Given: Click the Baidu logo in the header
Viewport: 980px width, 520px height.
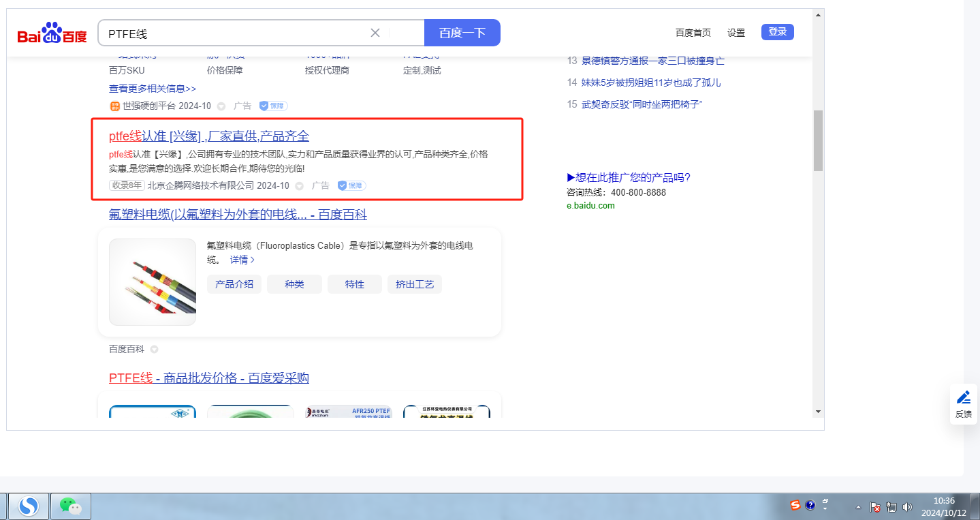Looking at the screenshot, I should pos(52,33).
